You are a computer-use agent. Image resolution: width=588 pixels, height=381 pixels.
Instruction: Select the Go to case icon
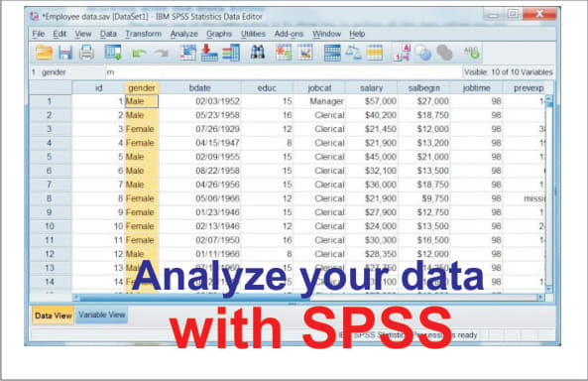pyautogui.click(x=187, y=53)
